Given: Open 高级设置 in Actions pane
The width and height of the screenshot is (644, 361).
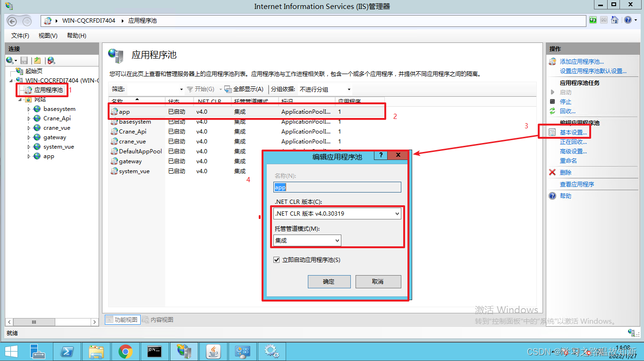Looking at the screenshot, I should click(573, 151).
